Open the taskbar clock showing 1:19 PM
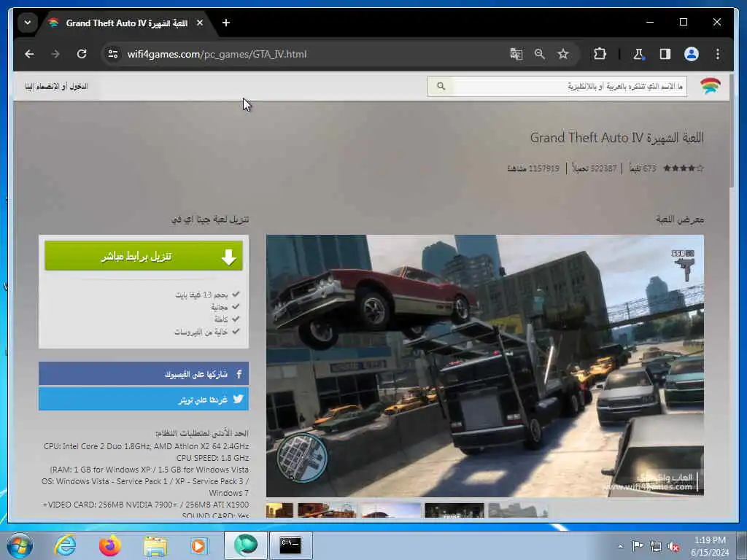This screenshot has width=747, height=560. click(x=710, y=546)
